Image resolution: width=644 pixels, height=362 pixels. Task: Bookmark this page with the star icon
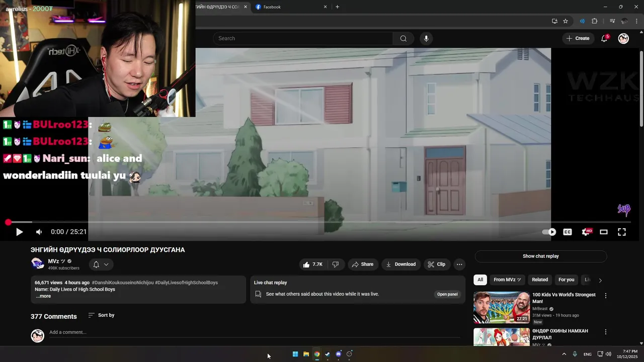tap(566, 21)
